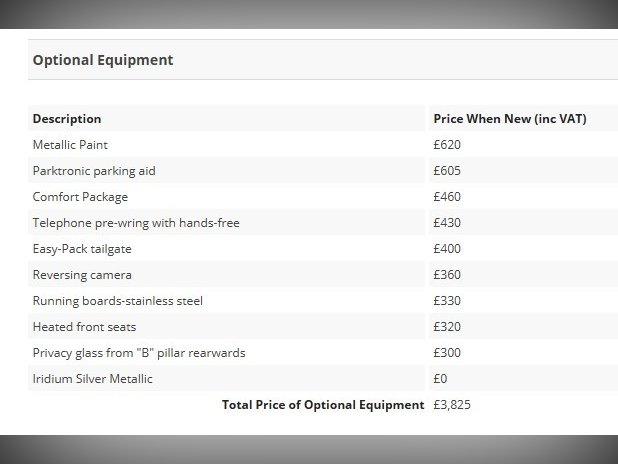This screenshot has width=618, height=464.
Task: Click the £620 metallic paint price
Action: tap(447, 145)
